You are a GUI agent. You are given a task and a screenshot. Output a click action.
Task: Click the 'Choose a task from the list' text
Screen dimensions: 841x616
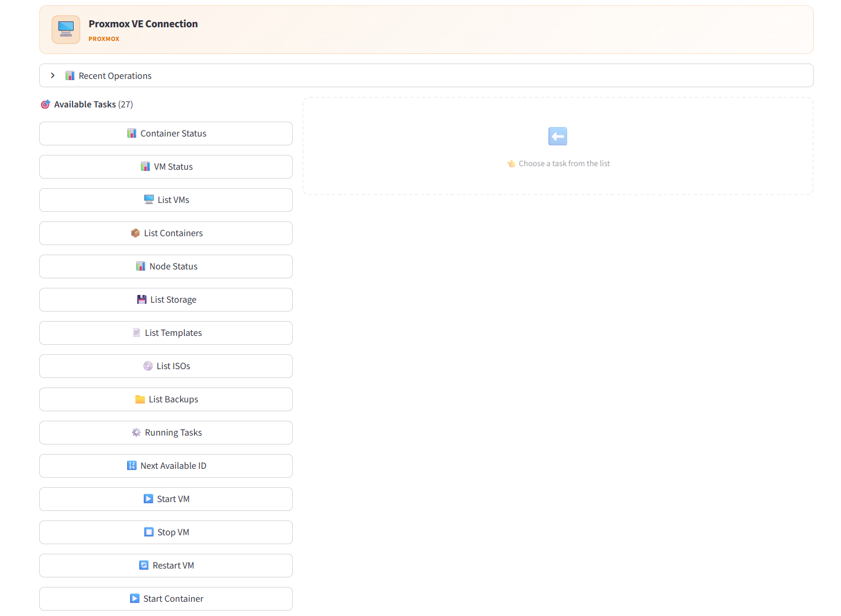coord(564,164)
